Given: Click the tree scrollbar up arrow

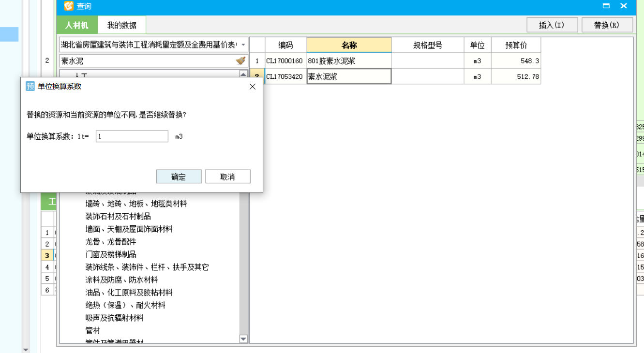Looking at the screenshot, I should coord(243,74).
